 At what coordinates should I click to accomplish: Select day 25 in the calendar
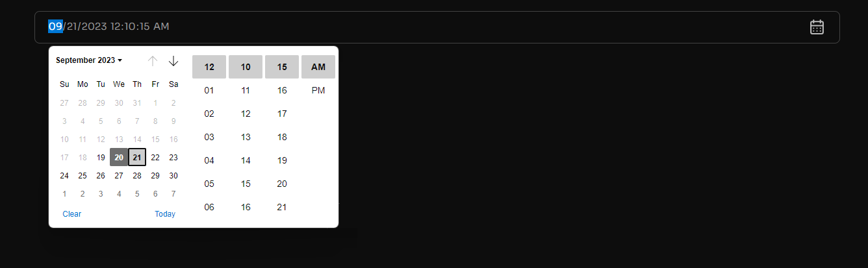(83, 175)
